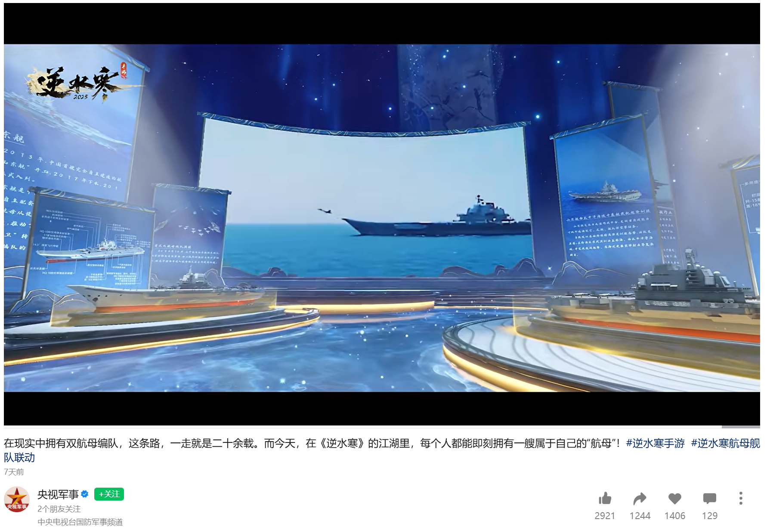The width and height of the screenshot is (767, 532).
Task: Click the favorite count 1406
Action: point(675,516)
